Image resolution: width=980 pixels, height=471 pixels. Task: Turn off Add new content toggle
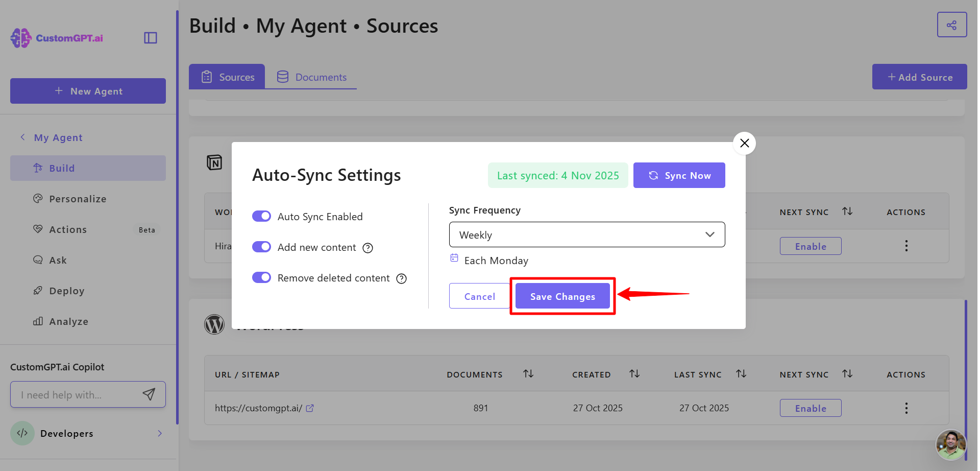(x=262, y=247)
